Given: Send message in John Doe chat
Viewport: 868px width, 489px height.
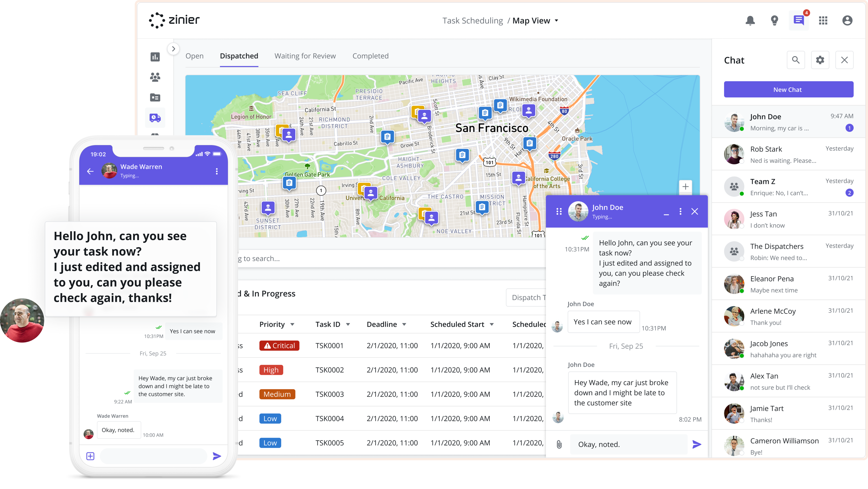Looking at the screenshot, I should pyautogui.click(x=697, y=445).
